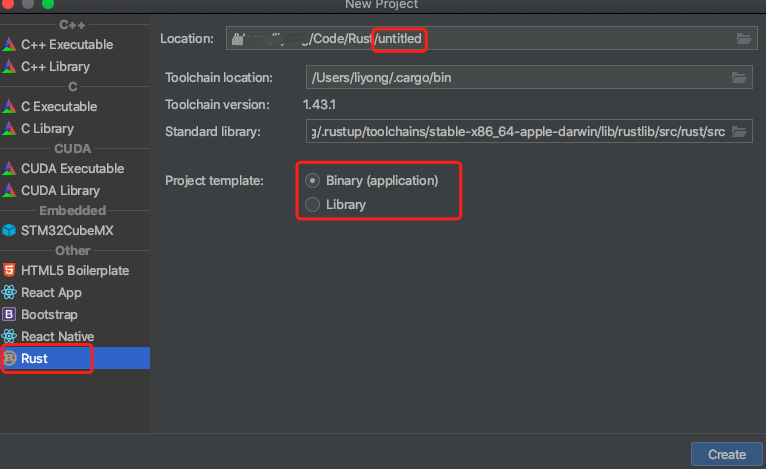Click the HTML5 shield icon
Screen dimensions: 766x469
point(9,270)
